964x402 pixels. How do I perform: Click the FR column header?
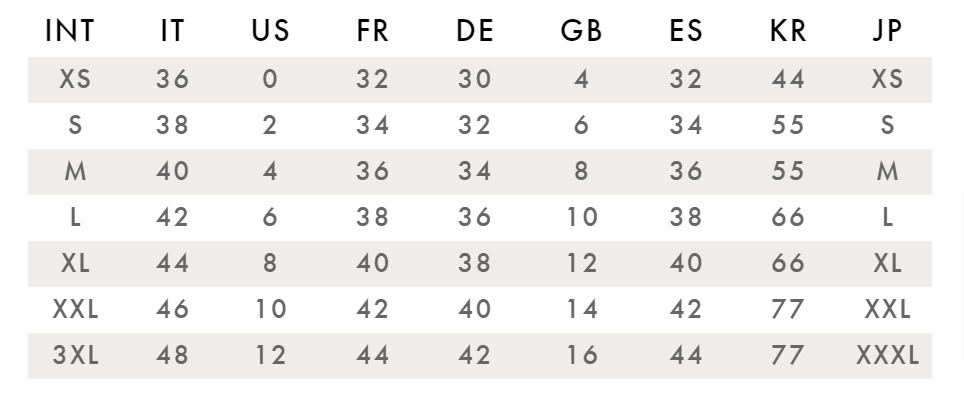(x=372, y=30)
